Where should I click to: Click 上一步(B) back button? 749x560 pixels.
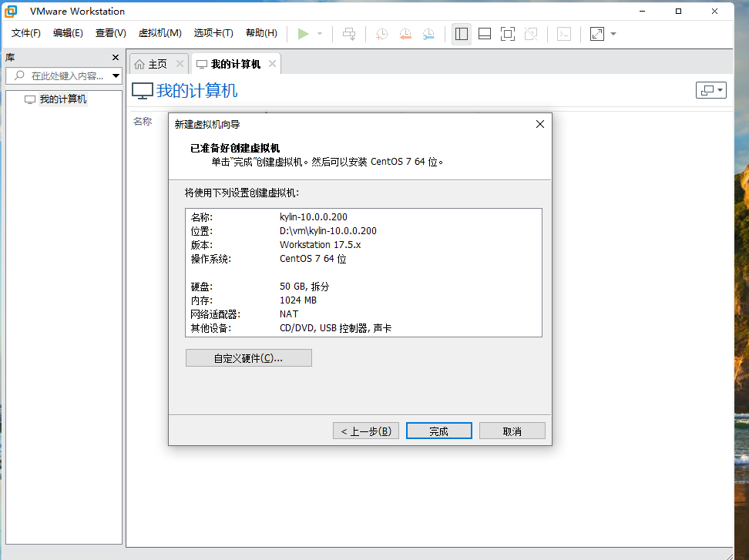[366, 431]
